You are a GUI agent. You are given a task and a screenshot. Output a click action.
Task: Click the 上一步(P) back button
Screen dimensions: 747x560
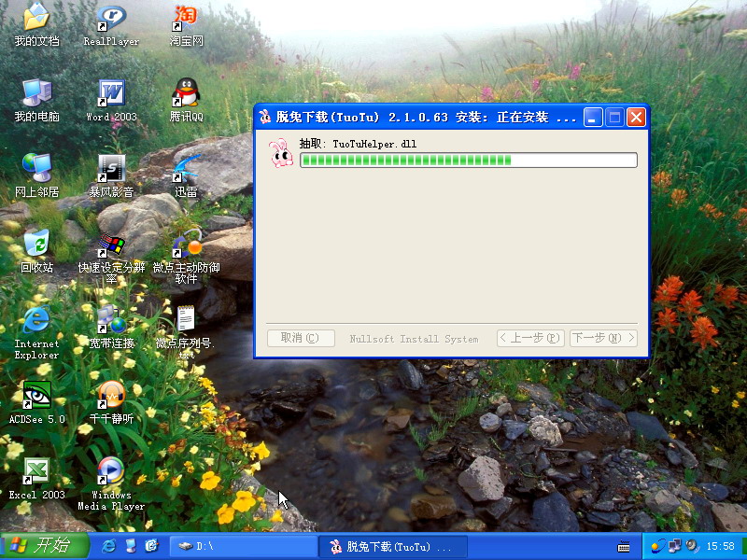pos(530,338)
